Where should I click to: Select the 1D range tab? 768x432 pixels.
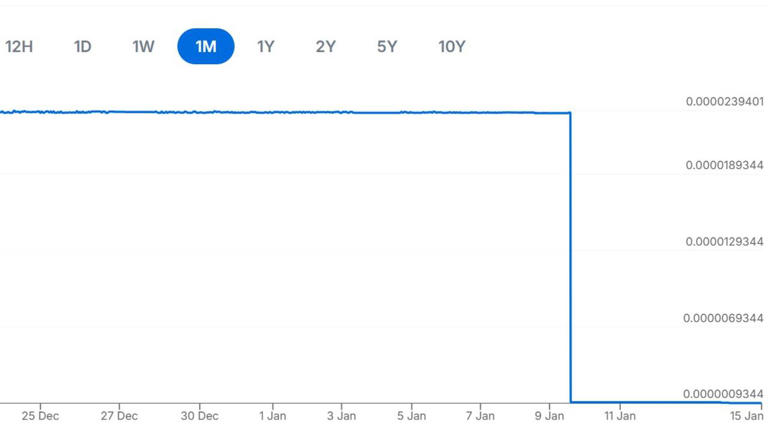coord(82,46)
